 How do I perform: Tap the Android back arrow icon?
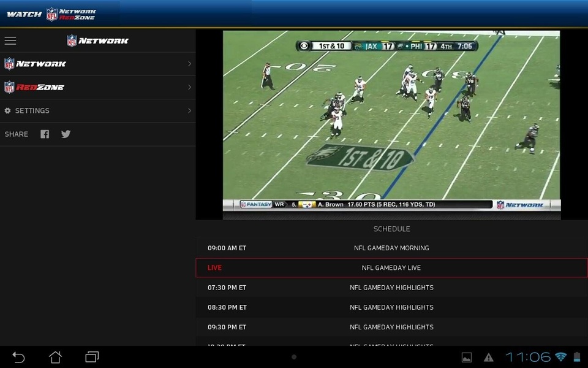[x=18, y=357]
